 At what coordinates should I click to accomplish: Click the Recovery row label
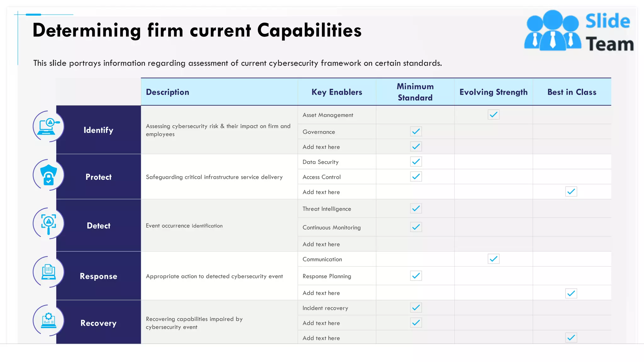98,323
